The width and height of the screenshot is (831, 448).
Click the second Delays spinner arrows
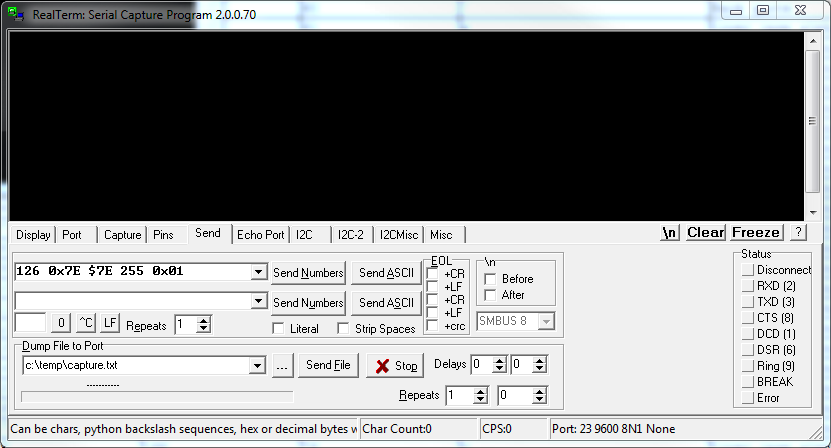(x=540, y=364)
